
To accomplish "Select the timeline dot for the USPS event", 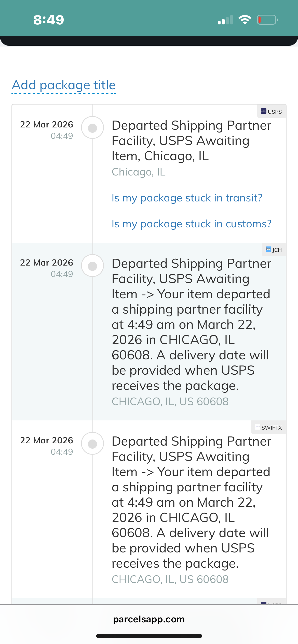I will pos(92,128).
